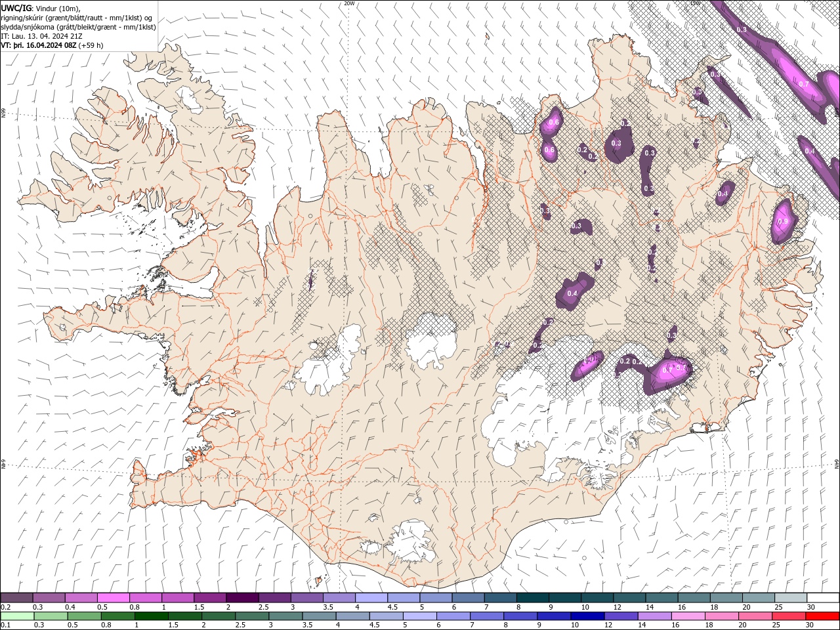Choose the lavender snow-scale swatch labeled 4
This screenshot has height=630, width=840.
[x=371, y=598]
